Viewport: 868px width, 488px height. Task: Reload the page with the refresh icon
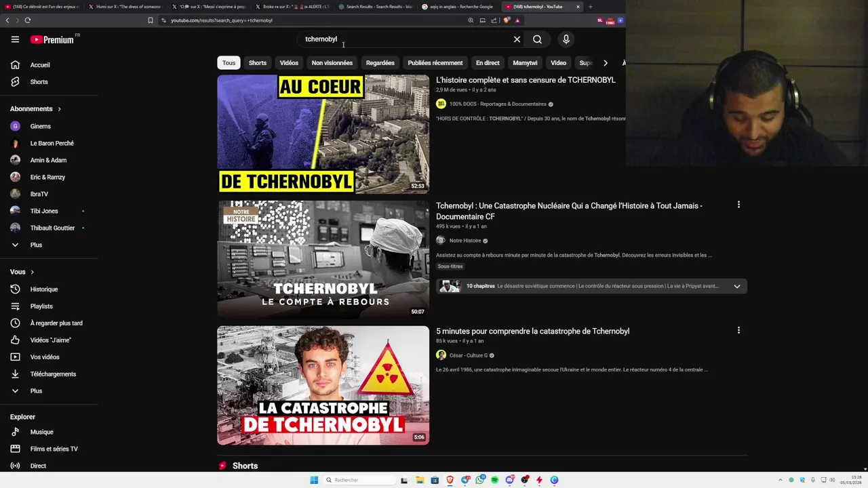point(27,20)
